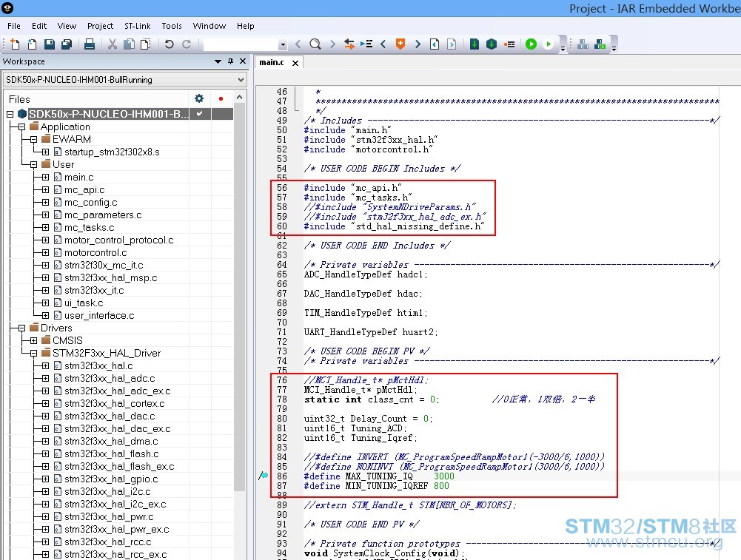
Task: Collapse the EWARM folder
Action: (33, 140)
